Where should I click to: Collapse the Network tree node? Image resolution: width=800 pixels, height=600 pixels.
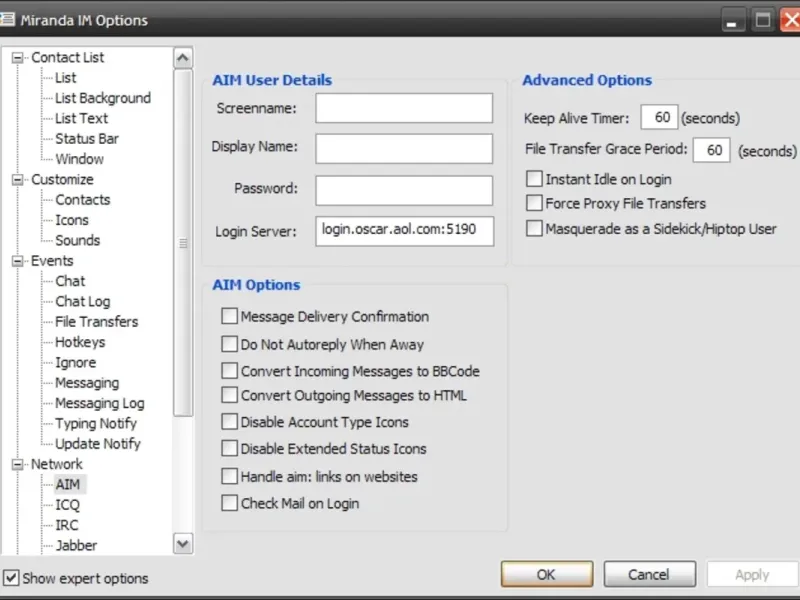[x=17, y=464]
